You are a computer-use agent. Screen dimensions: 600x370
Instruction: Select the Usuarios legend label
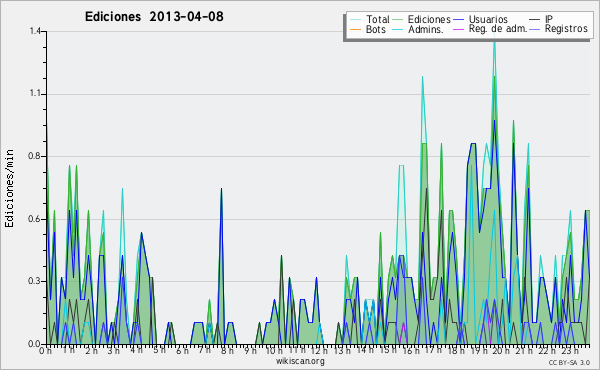488,19
